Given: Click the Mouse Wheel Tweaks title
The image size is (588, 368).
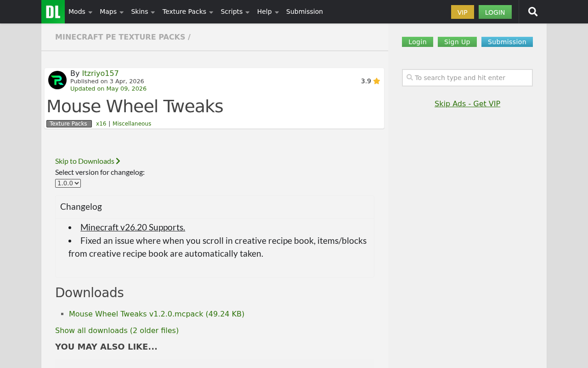Looking at the screenshot, I should pyautogui.click(x=135, y=106).
